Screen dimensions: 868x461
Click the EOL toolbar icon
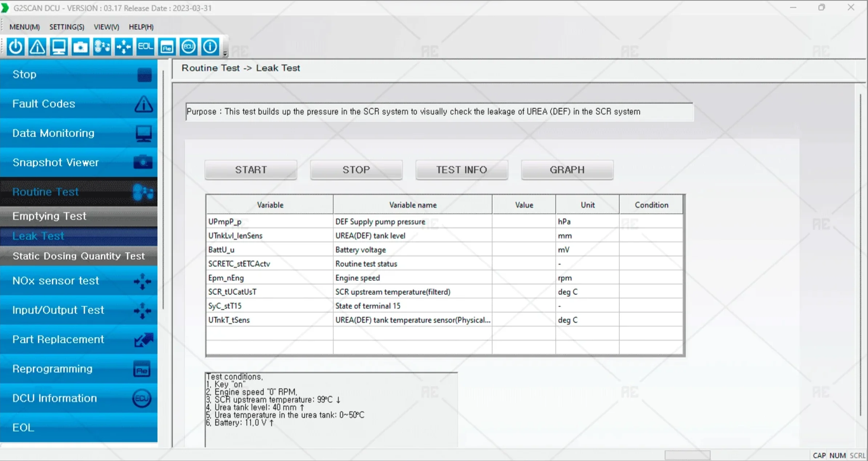[x=145, y=47]
